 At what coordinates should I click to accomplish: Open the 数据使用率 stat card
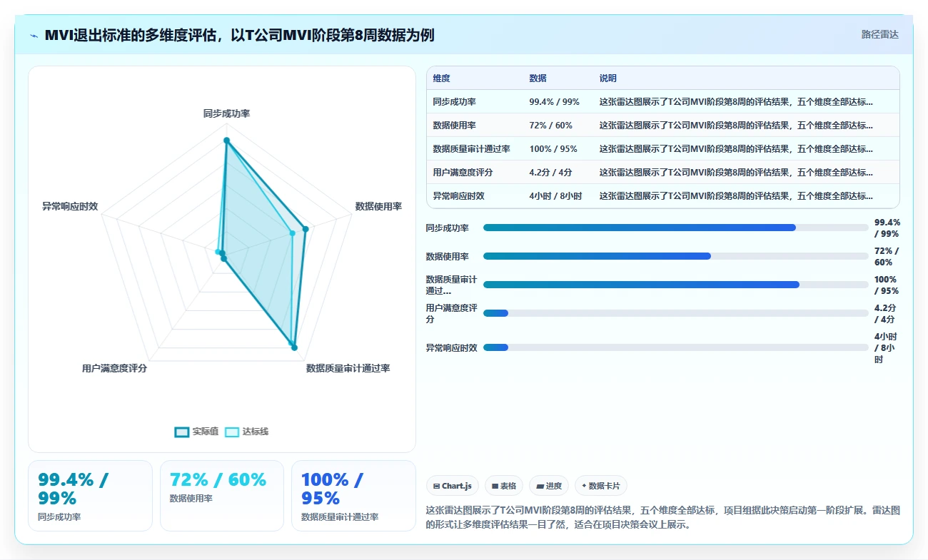(222, 496)
